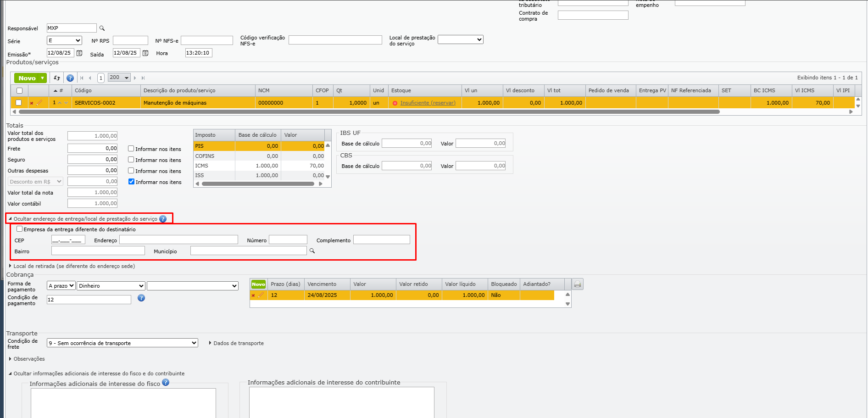Enable Informar nos itens for Frete
Screen dimensions: 868x418
pos(131,149)
